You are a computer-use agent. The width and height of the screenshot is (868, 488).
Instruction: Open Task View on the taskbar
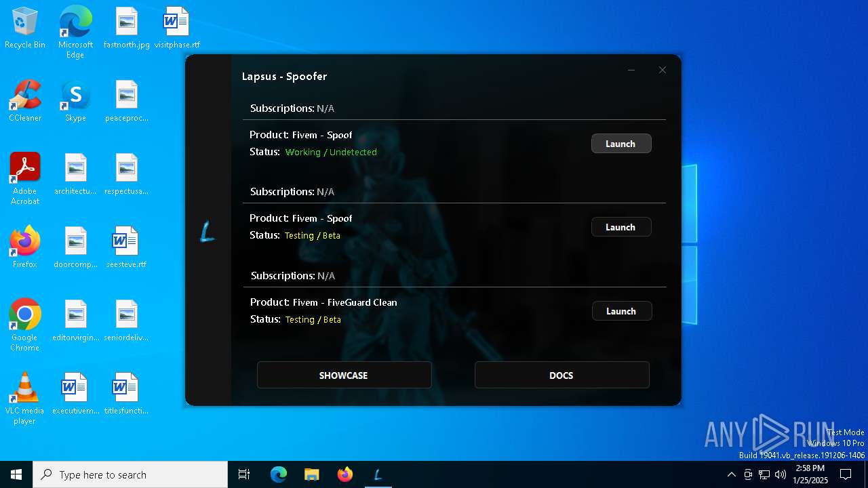pos(244,474)
